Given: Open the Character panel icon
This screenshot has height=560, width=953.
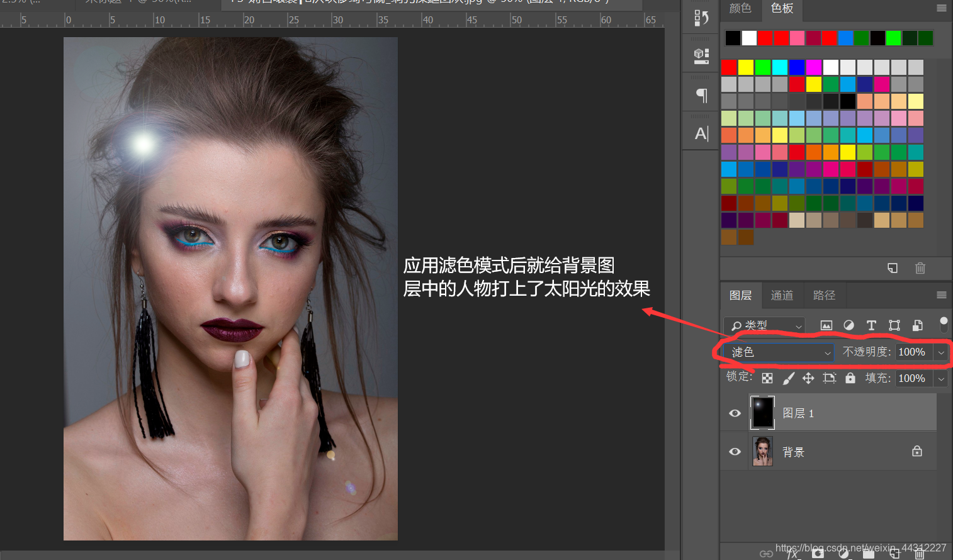Looking at the screenshot, I should tap(701, 133).
